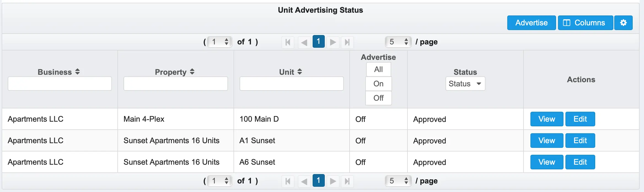Open the Status filter dropdown
The width and height of the screenshot is (644, 192).
coord(465,84)
